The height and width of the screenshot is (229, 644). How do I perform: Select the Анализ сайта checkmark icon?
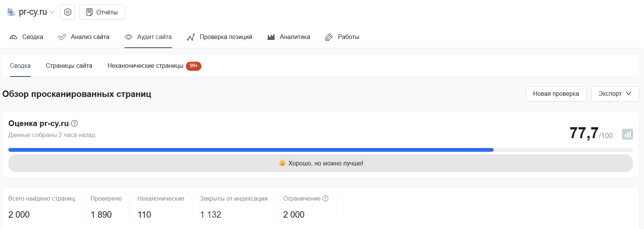62,37
